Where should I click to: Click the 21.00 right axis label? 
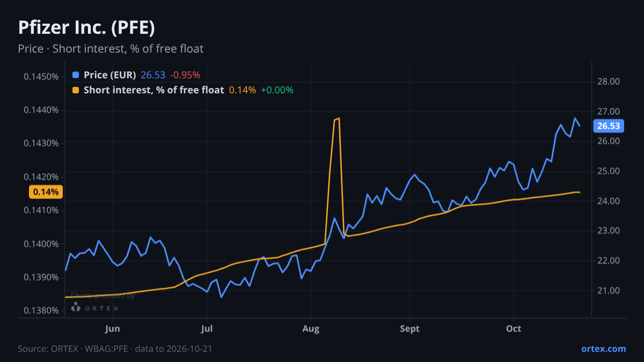[x=609, y=291]
